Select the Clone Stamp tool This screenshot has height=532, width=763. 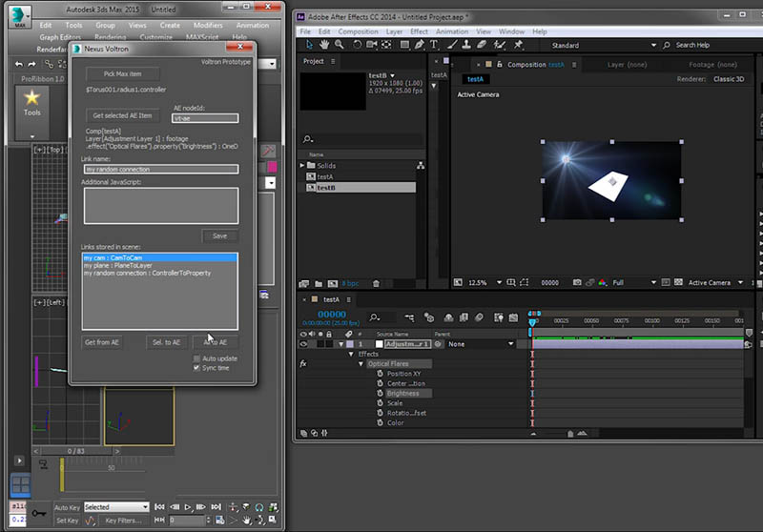tap(466, 45)
